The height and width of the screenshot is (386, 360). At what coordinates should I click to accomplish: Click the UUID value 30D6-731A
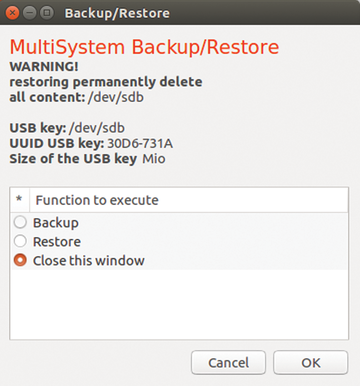140,143
